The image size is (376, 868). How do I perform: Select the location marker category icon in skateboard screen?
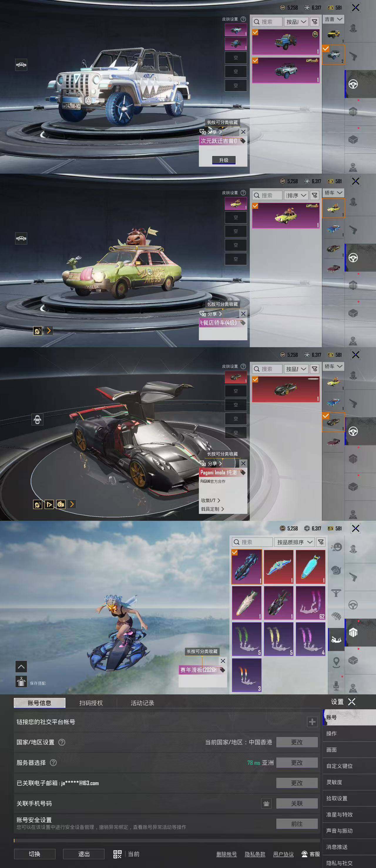tap(336, 662)
